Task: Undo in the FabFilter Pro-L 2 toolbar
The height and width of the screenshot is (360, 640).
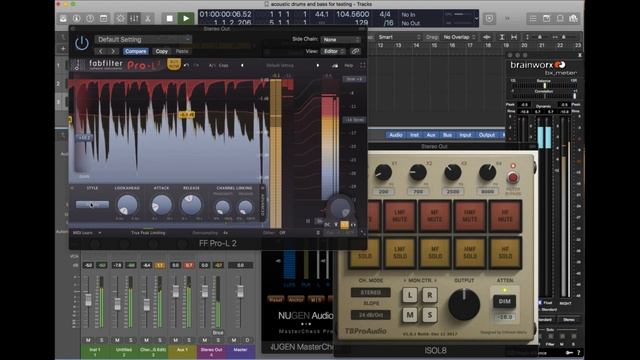Action: coord(187,65)
